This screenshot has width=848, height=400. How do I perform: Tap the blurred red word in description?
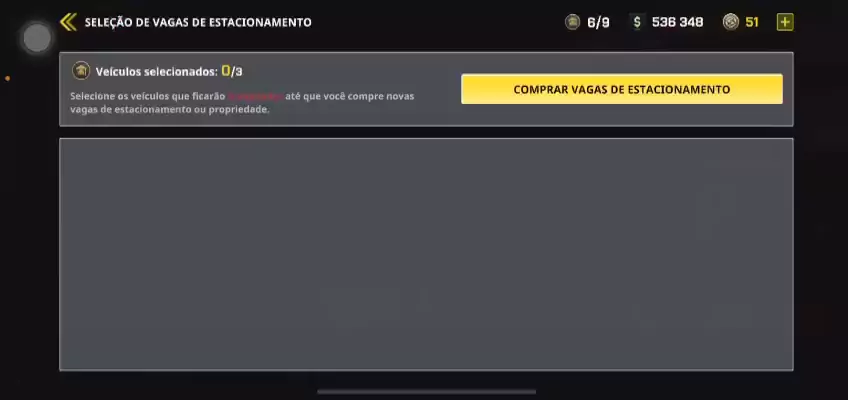tap(255, 96)
